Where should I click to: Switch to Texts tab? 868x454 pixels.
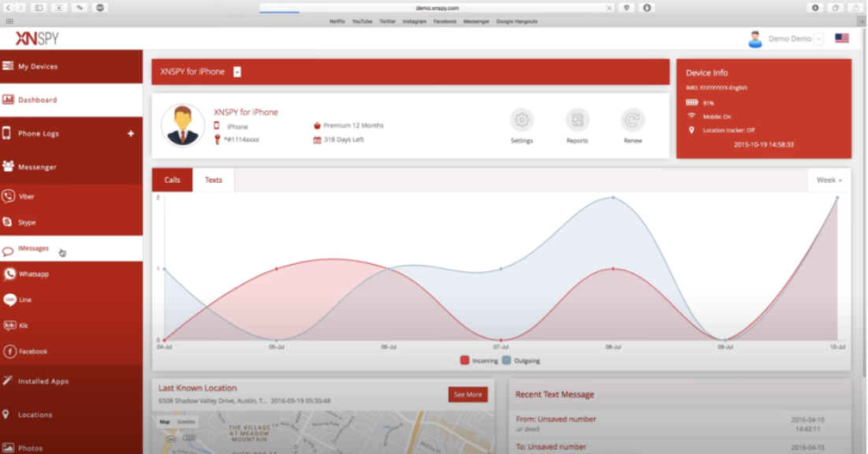[213, 180]
